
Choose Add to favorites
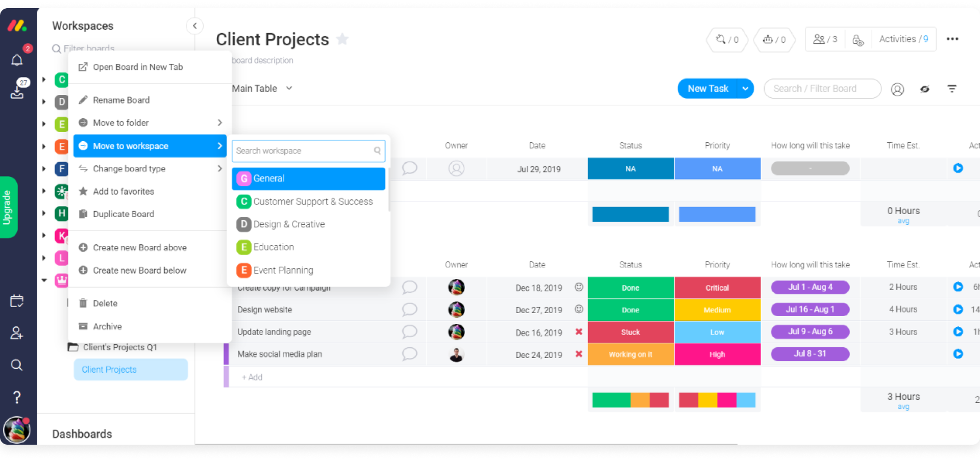click(x=150, y=191)
